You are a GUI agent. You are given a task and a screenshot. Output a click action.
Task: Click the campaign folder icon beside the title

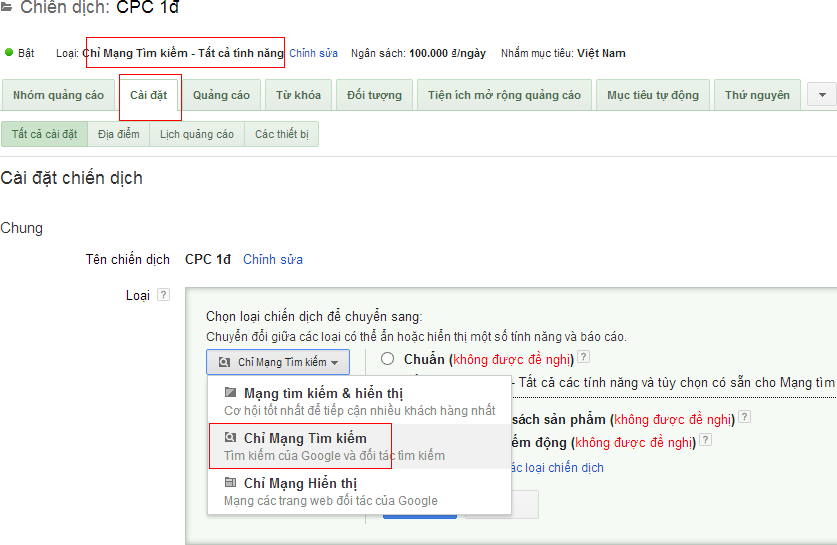[x=6, y=7]
